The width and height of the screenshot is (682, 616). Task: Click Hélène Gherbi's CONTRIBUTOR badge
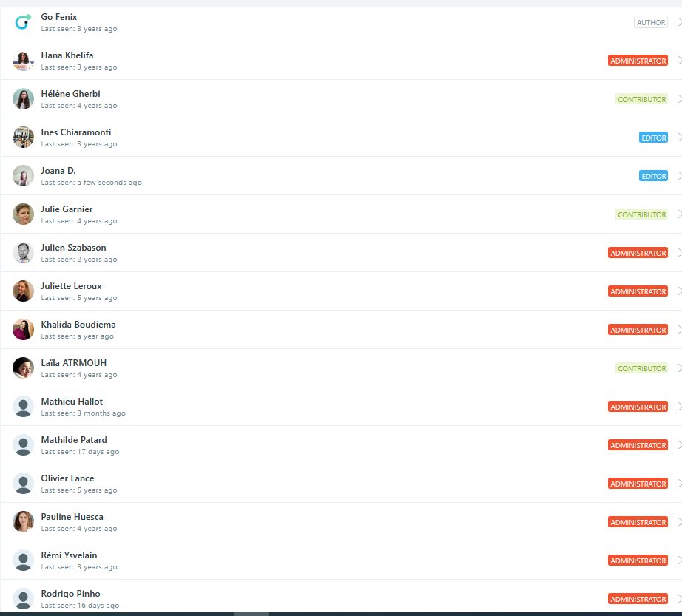click(641, 99)
